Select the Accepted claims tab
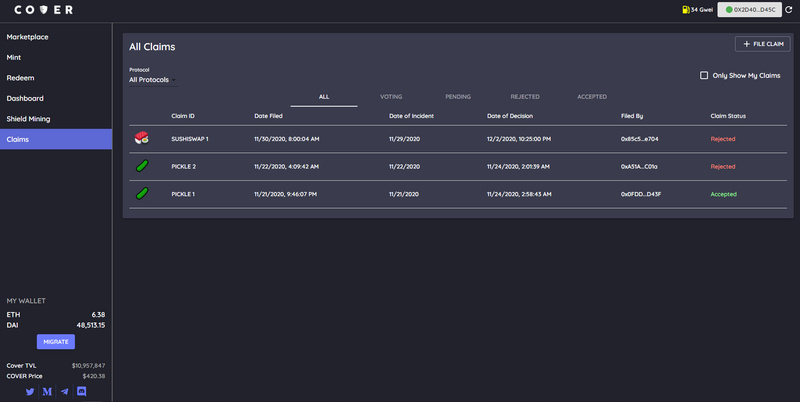The width and height of the screenshot is (800, 402). [592, 96]
